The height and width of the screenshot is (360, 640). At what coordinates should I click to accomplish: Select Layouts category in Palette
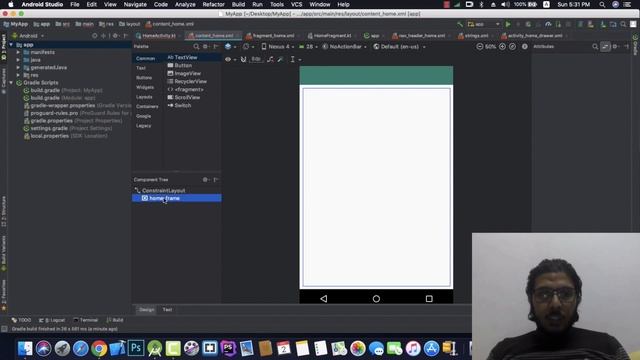[144, 97]
